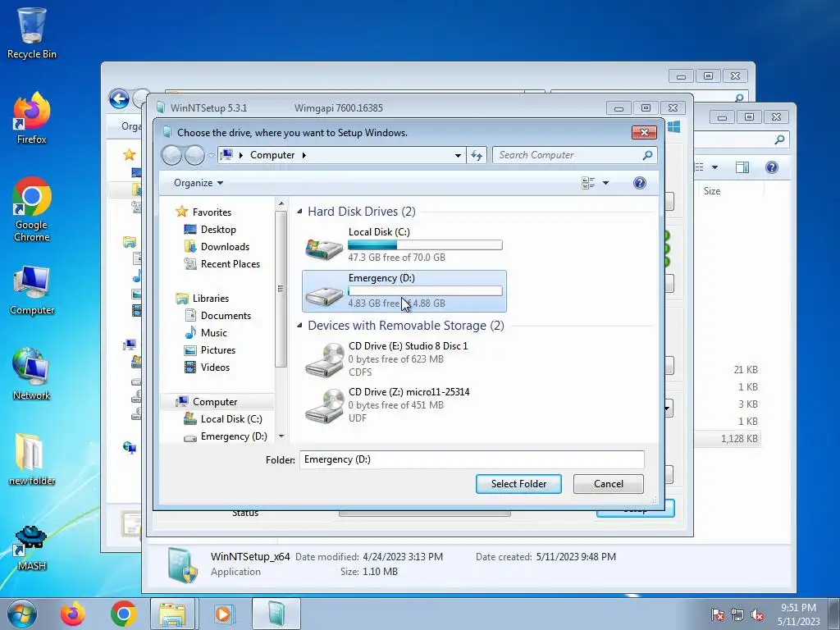
Task: Toggle the preview pane icon in rear Explorer window
Action: (742, 167)
